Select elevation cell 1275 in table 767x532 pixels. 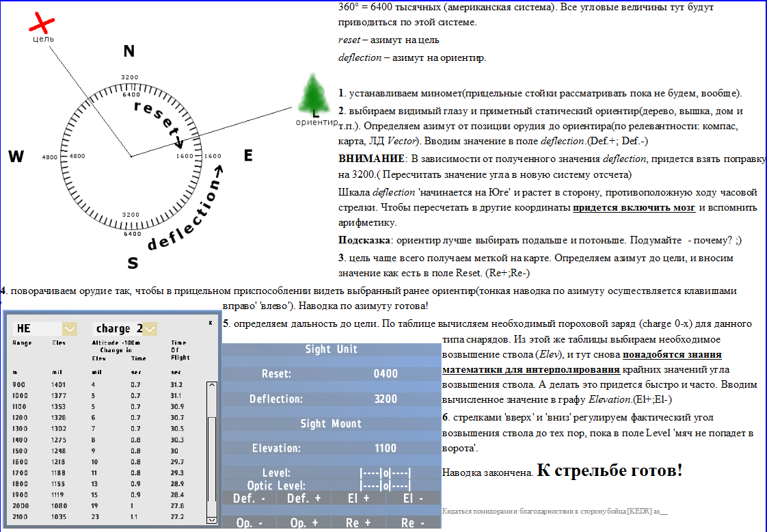click(57, 440)
